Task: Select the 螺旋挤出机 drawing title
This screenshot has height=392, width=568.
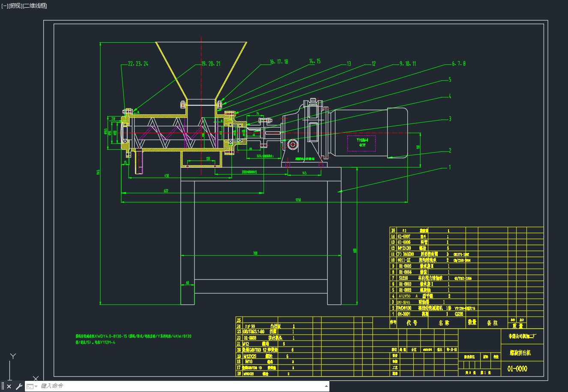Action: pos(520,353)
